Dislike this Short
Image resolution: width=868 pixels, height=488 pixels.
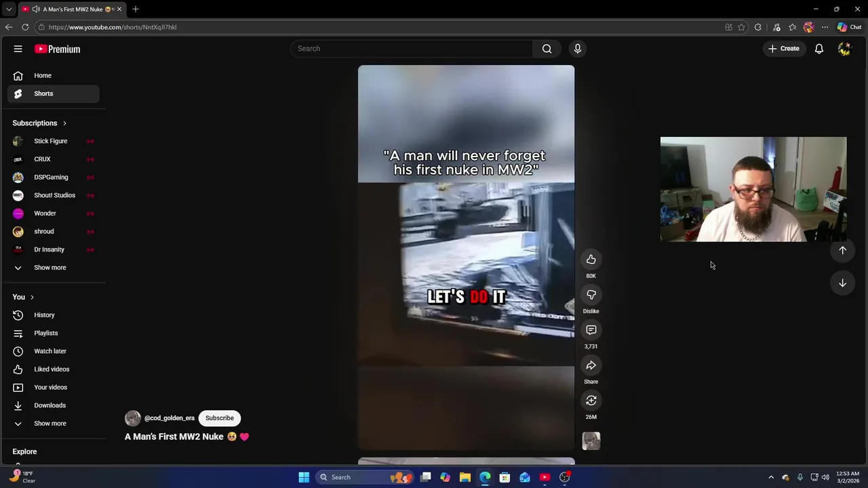[x=591, y=295]
